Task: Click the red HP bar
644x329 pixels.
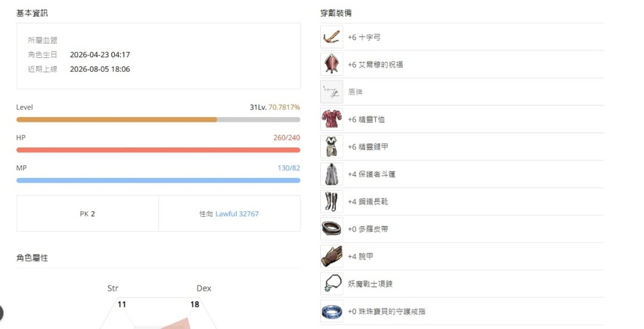Action: tap(158, 150)
